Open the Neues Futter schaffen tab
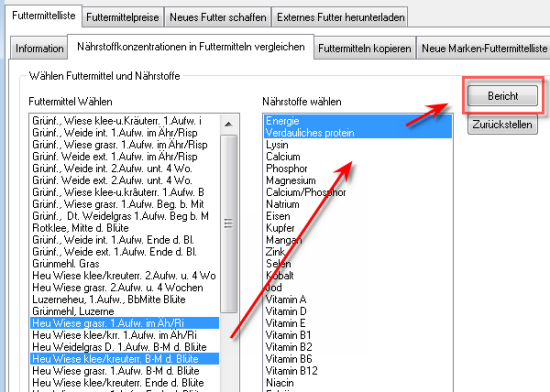 [218, 17]
